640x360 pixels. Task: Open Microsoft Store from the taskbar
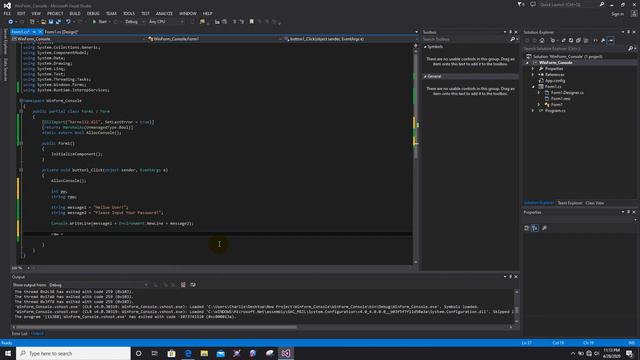tap(171, 353)
